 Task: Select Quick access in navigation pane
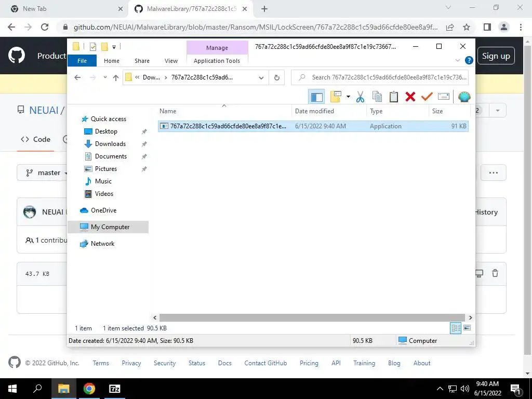tap(108, 119)
